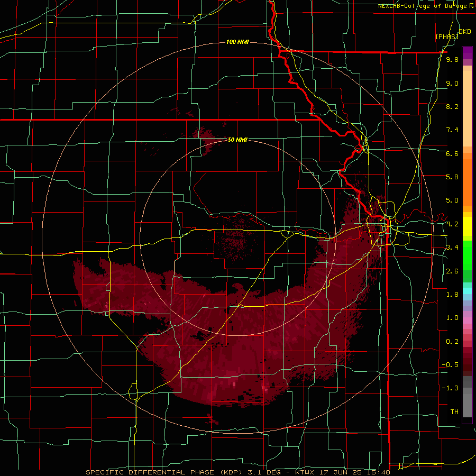This screenshot has height=476, width=476.
Task: Click the 1.0 value on the scale
Action: coord(452,318)
